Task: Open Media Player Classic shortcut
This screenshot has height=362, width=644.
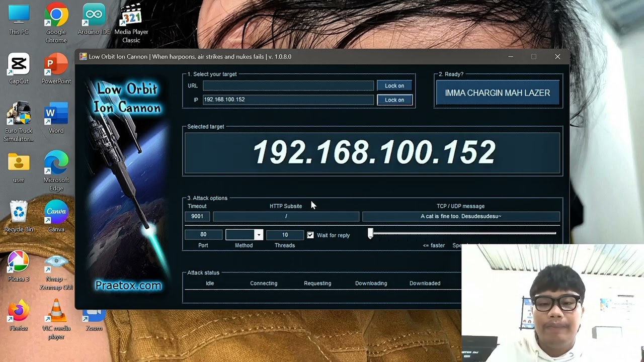Action: (x=131, y=23)
